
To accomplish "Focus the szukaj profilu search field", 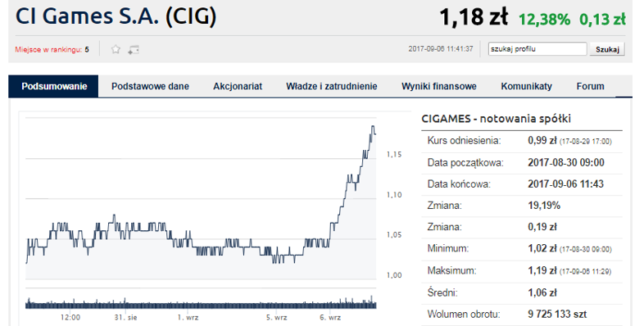I will pyautogui.click(x=537, y=49).
